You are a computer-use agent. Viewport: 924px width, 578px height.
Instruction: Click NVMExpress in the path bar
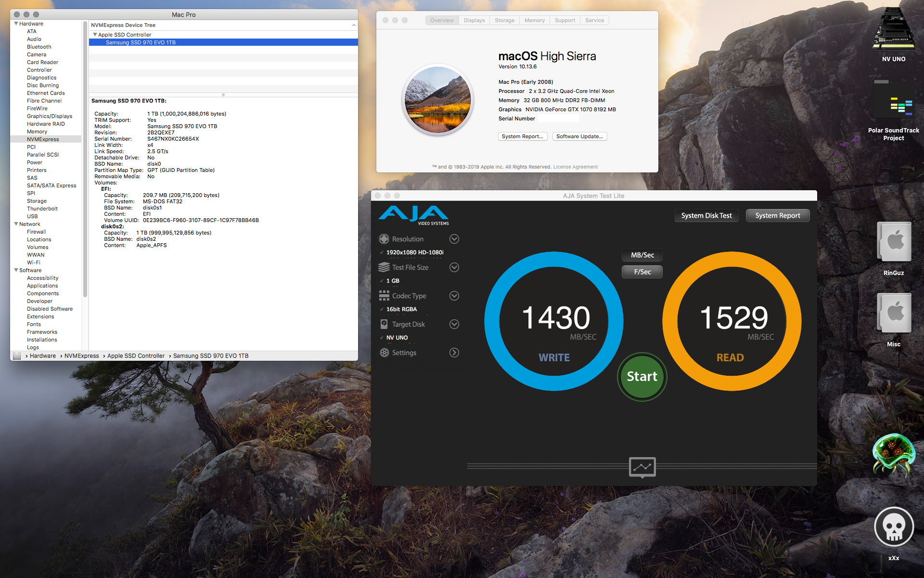81,356
